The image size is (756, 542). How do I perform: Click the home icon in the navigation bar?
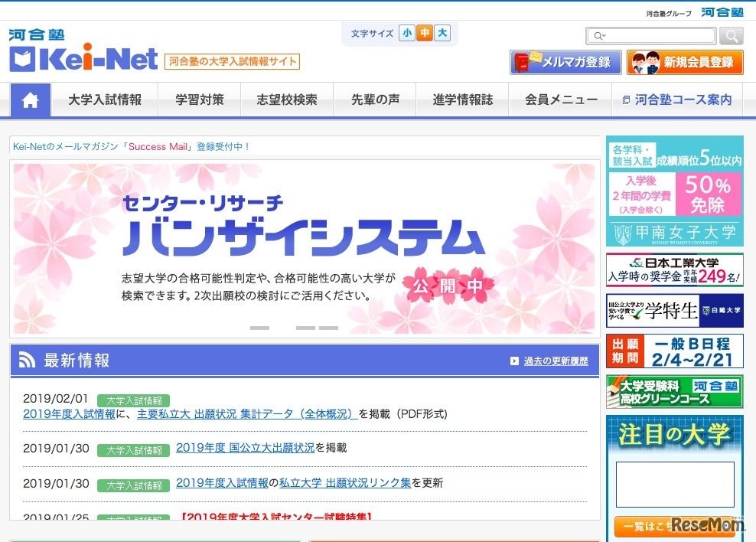[30, 99]
